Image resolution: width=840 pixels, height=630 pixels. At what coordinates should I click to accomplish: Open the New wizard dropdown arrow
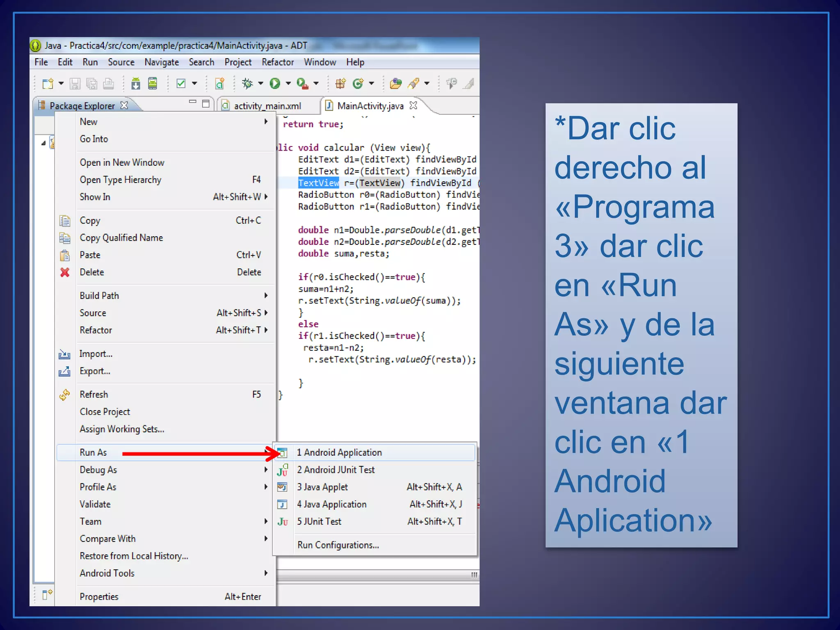pos(61,84)
